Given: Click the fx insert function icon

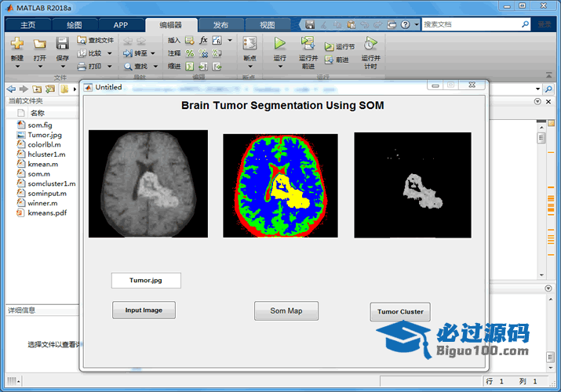Looking at the screenshot, I should point(203,40).
